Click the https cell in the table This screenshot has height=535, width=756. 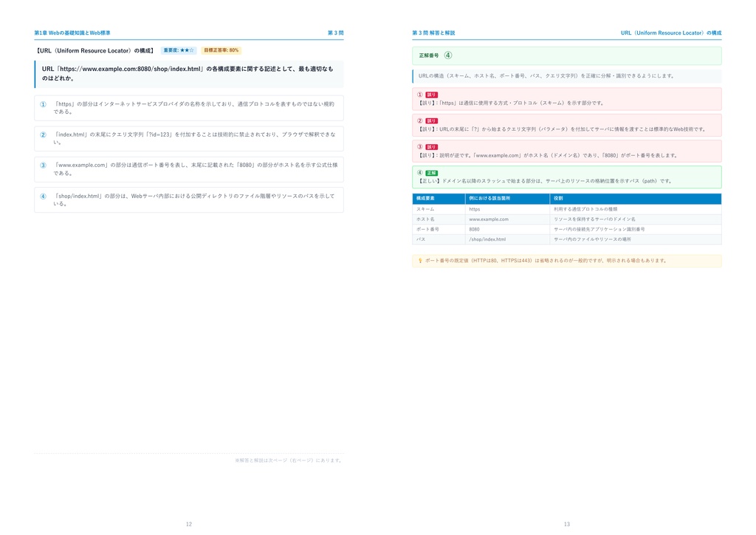(507, 209)
